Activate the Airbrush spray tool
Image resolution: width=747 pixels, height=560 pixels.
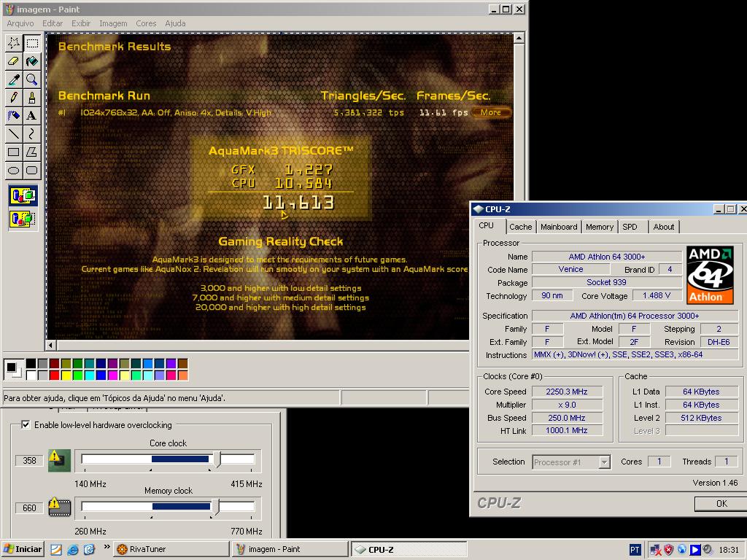tap(14, 116)
